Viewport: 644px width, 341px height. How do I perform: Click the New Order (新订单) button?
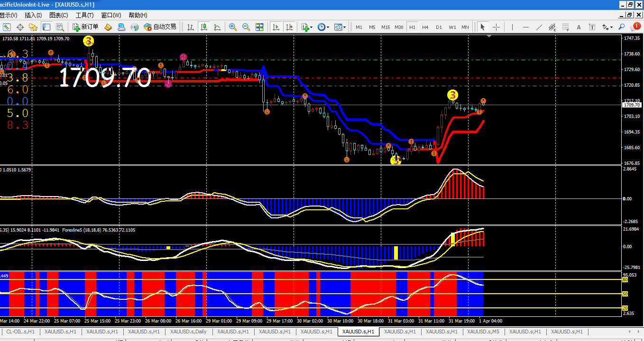click(x=85, y=27)
